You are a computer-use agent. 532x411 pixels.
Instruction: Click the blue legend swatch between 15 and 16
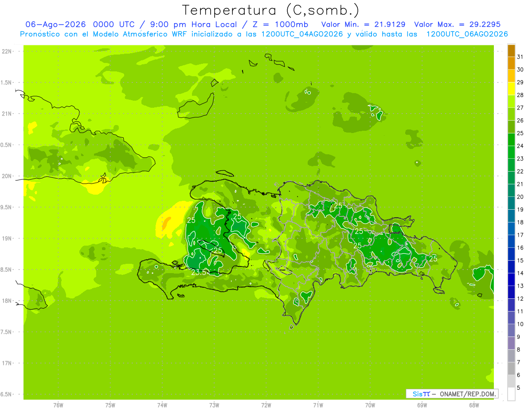point(511,254)
